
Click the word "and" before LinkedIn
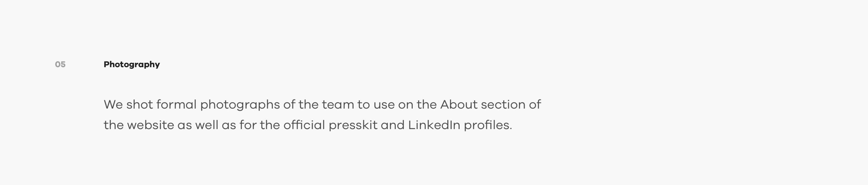click(393, 125)
